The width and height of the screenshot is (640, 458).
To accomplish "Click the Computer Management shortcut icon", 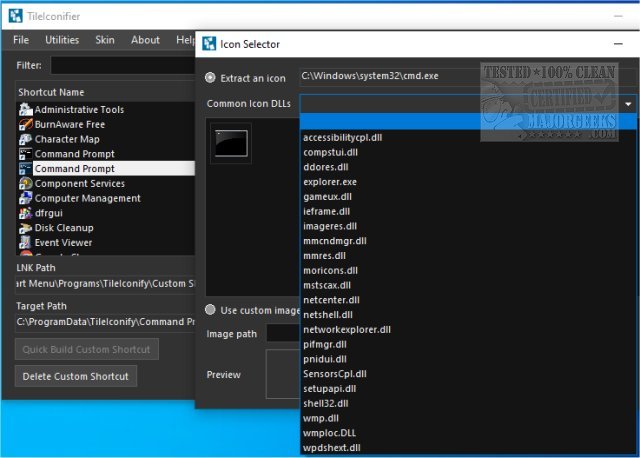I will click(25, 198).
